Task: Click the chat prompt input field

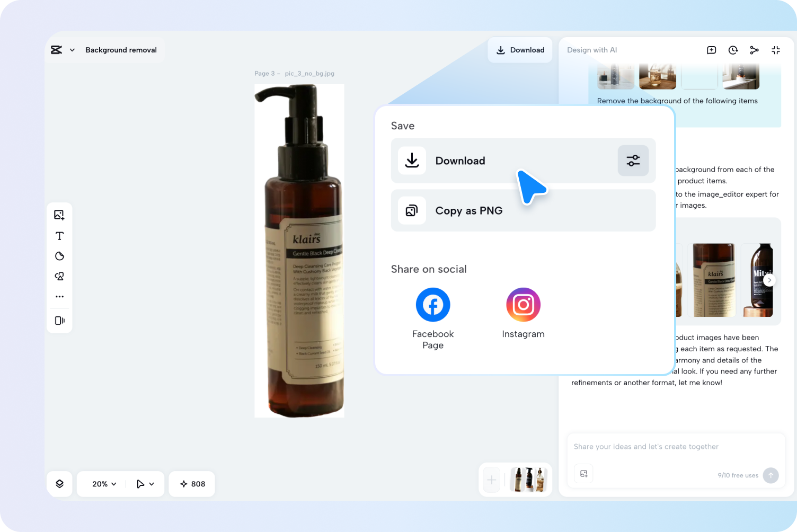Action: coord(676,447)
